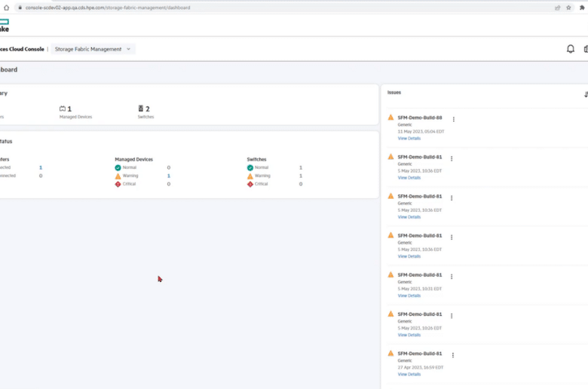Image resolution: width=588 pixels, height=389 pixels.
Task: Click the Managed Devices Warning triangle icon
Action: (x=118, y=176)
